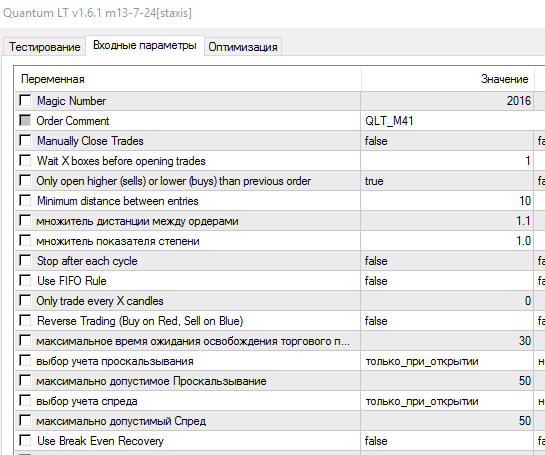The height and width of the screenshot is (455, 545).
Task: Open Use Break Even Recovery false value
Action: [x=447, y=441]
